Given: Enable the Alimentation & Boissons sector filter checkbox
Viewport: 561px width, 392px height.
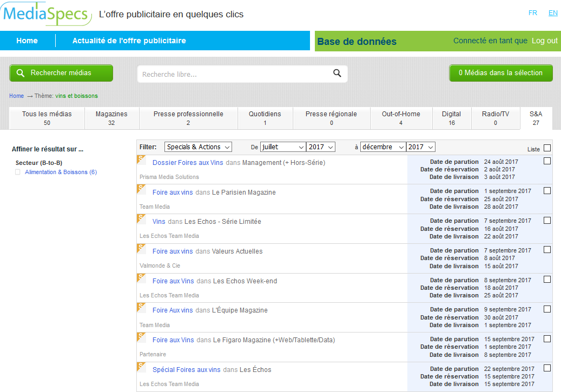Looking at the screenshot, I should [18, 172].
